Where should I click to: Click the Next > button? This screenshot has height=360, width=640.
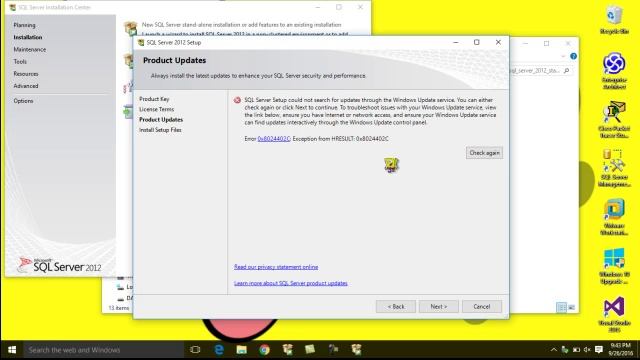[438, 307]
